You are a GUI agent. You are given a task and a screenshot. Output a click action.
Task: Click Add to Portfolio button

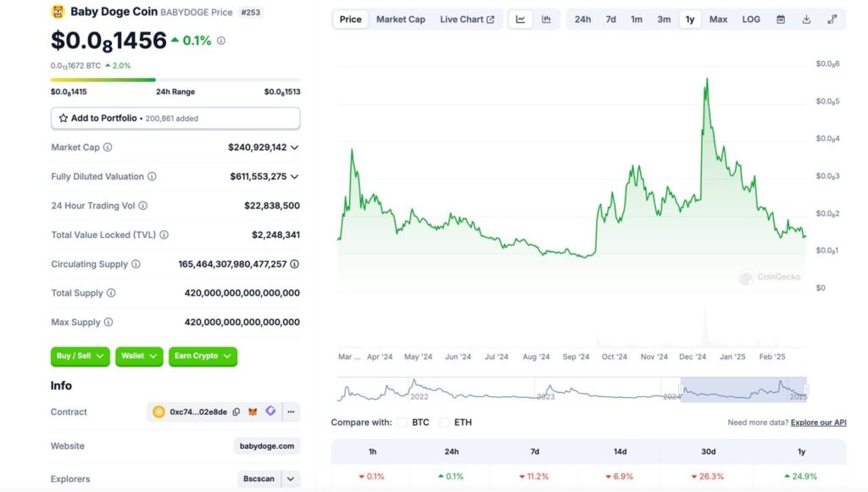point(175,119)
